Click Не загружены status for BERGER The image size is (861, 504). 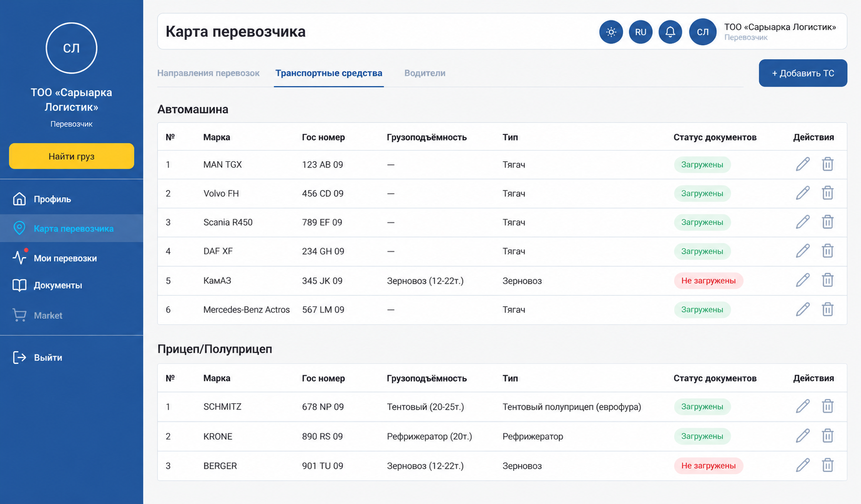(709, 465)
